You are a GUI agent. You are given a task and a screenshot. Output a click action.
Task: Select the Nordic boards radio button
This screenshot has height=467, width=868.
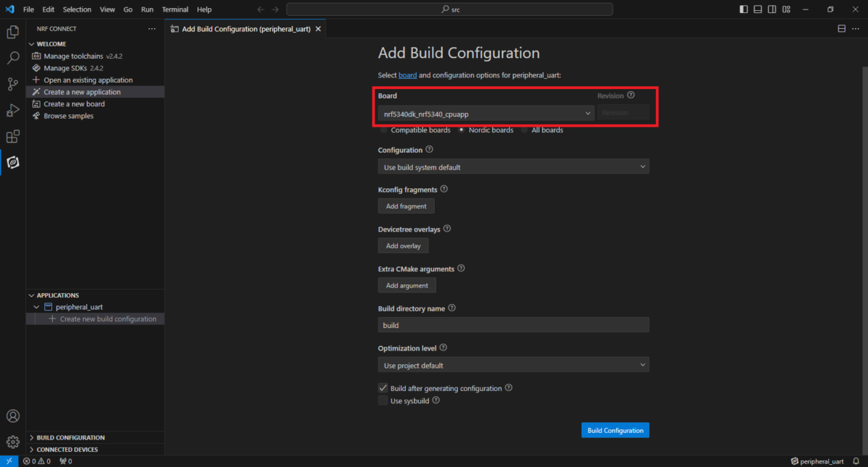[x=461, y=130]
